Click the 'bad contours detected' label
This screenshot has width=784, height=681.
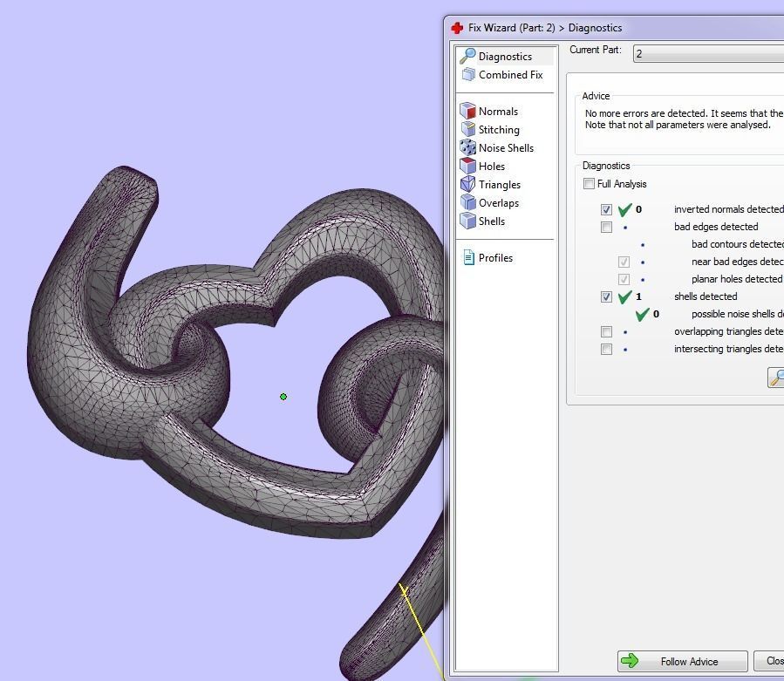[x=738, y=244]
